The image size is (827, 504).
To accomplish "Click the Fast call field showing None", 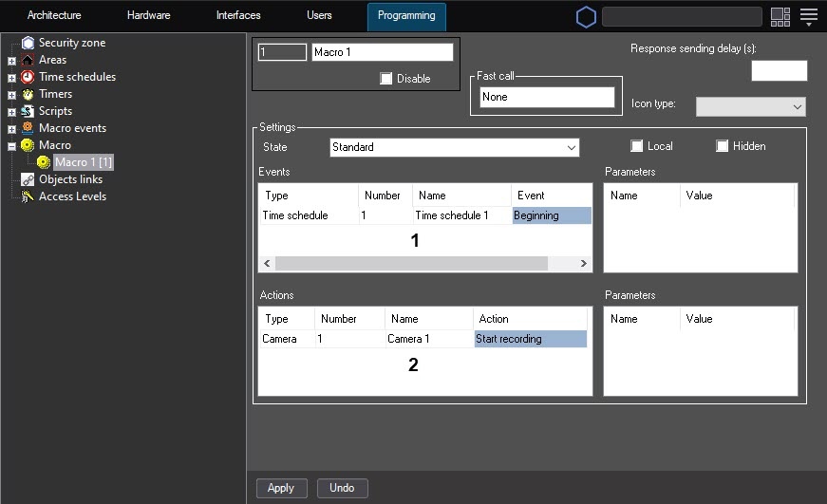I will coord(547,97).
